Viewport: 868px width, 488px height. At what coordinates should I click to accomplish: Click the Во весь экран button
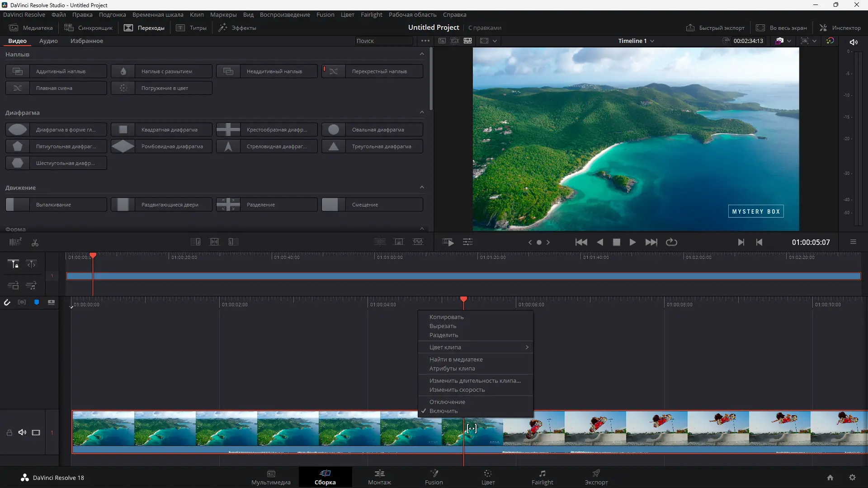coord(782,28)
